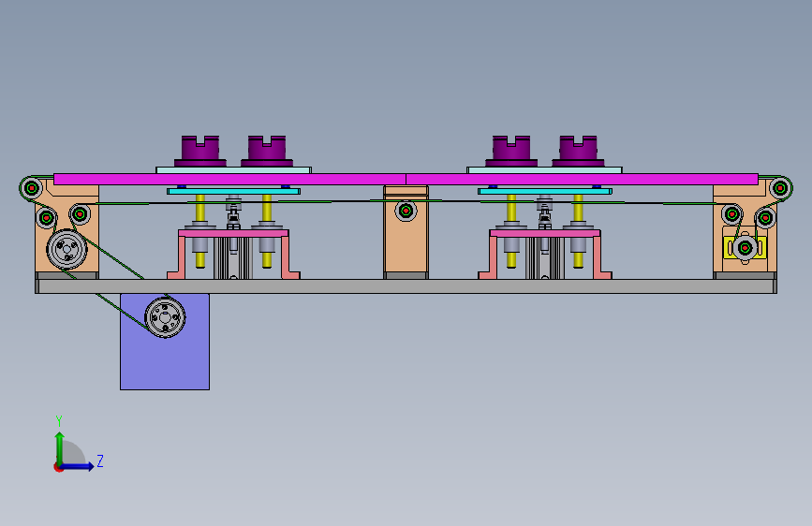
Task: Select the rightmost purple fixture on top
Action: point(579,152)
